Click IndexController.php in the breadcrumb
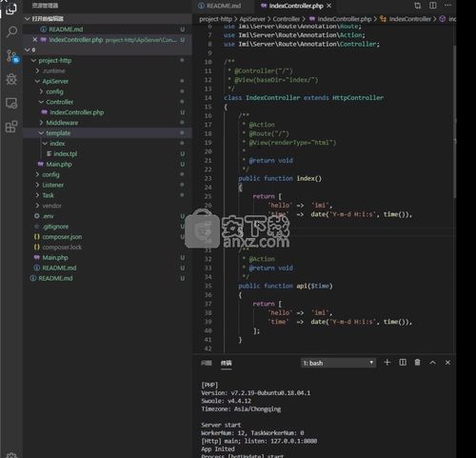Screen dimensions: 476x458 (x=341, y=19)
